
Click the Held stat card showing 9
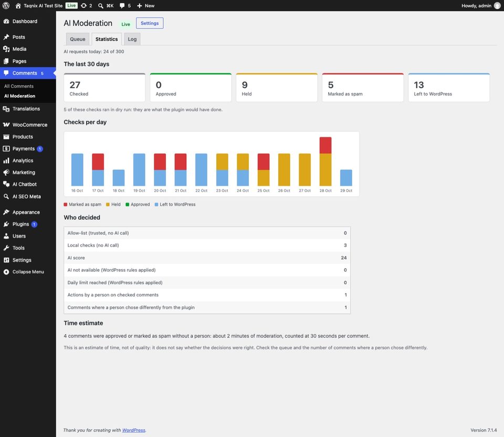(277, 88)
